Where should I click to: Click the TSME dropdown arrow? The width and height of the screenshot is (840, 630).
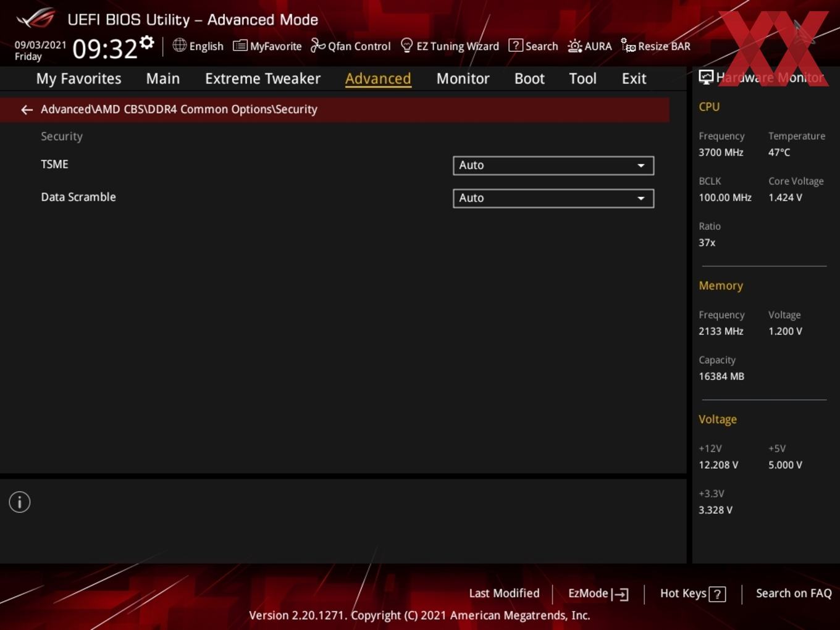[x=641, y=166]
